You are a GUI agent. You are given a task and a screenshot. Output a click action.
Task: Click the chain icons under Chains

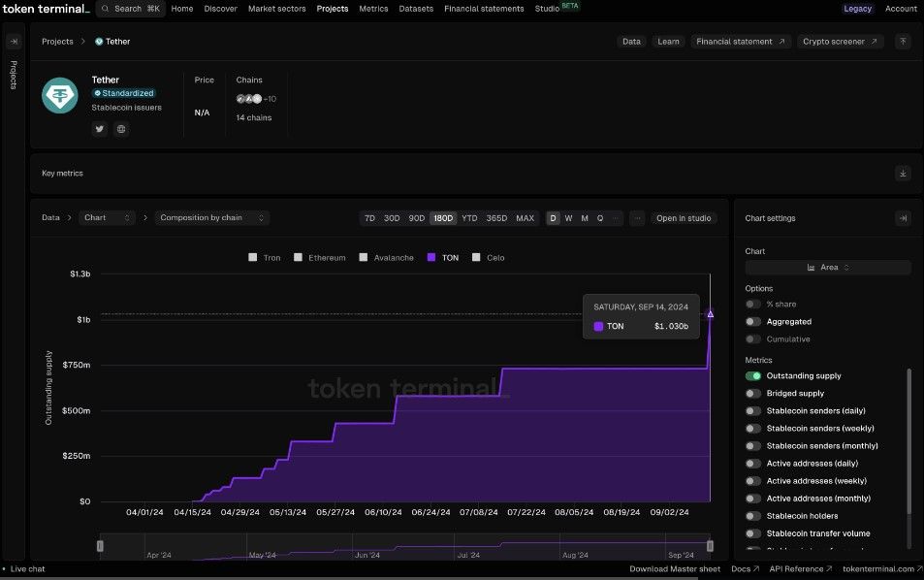[x=249, y=99]
